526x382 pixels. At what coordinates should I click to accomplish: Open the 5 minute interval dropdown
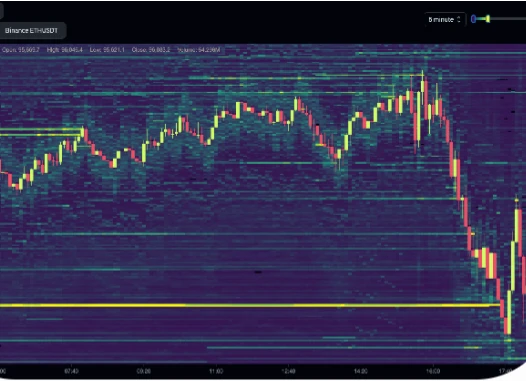pyautogui.click(x=444, y=19)
